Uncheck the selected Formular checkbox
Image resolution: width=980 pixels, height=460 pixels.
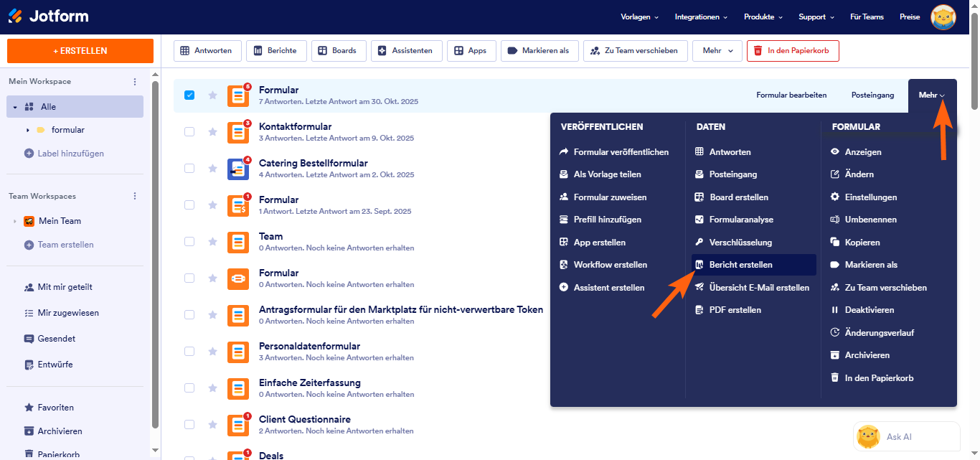pyautogui.click(x=189, y=95)
